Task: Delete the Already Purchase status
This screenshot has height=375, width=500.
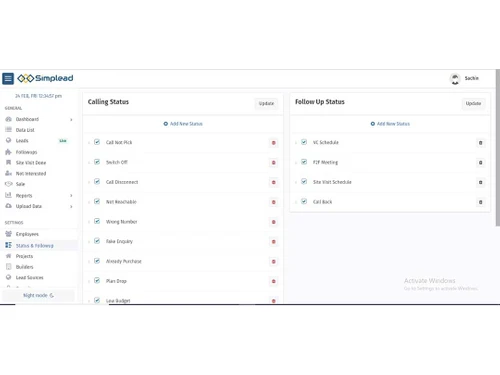Action: (274, 262)
